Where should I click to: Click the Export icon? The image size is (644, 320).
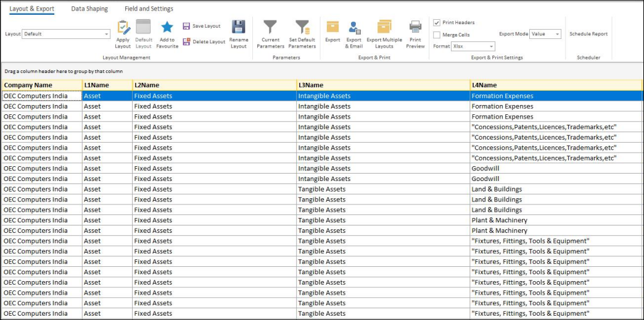[332, 28]
